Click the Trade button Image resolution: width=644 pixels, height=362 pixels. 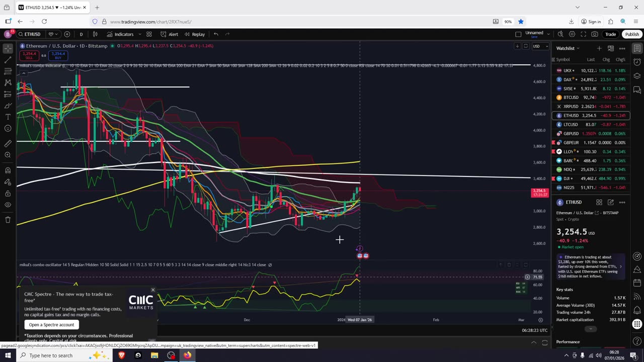(x=610, y=34)
